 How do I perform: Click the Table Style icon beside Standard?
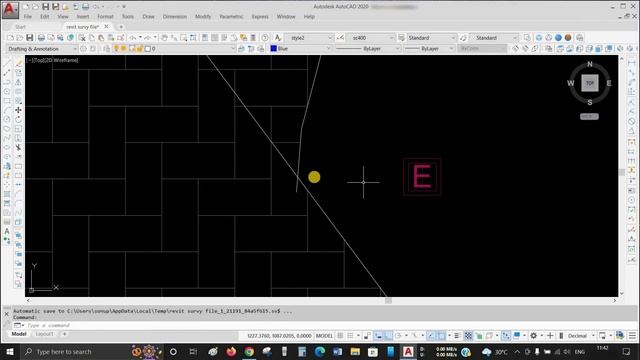click(402, 38)
